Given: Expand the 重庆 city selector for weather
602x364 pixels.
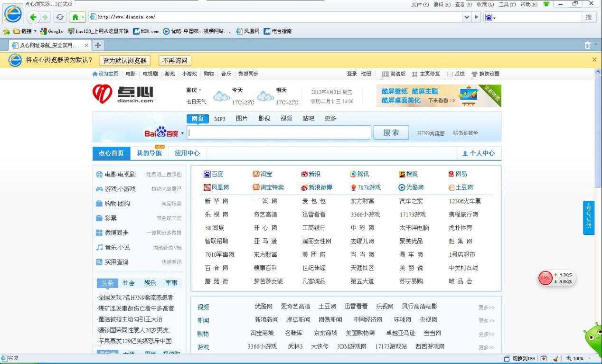Looking at the screenshot, I should pyautogui.click(x=194, y=90).
